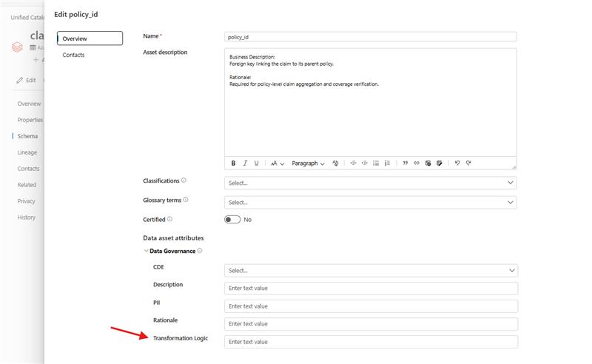592x364 pixels.
Task: Toggle underline formatting in the description editor
Action: pyautogui.click(x=256, y=163)
